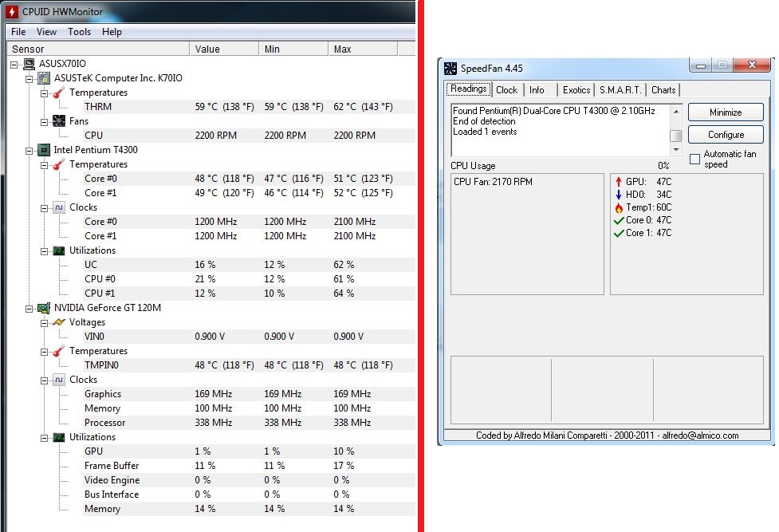This screenshot has width=779, height=532.
Task: Open the Help menu in HWMonitor
Action: point(112,32)
